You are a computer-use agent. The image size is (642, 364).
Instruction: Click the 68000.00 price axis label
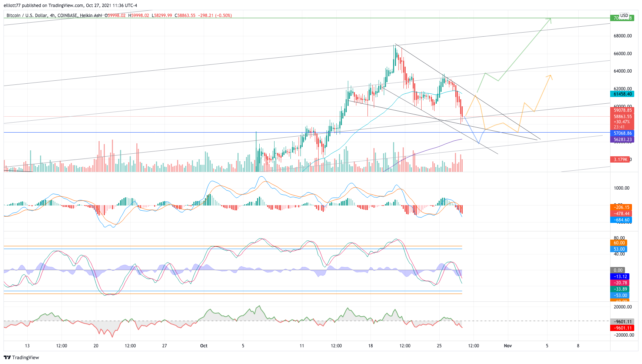623,36
